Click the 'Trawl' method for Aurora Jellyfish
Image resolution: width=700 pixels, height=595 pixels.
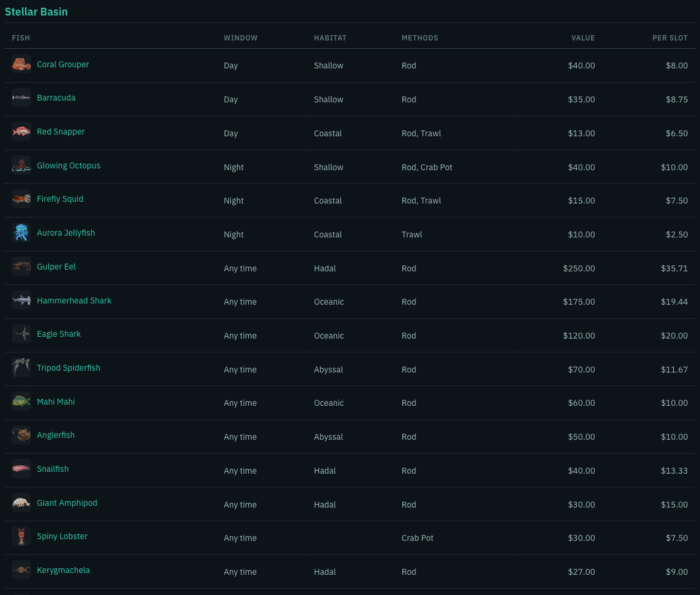412,234
